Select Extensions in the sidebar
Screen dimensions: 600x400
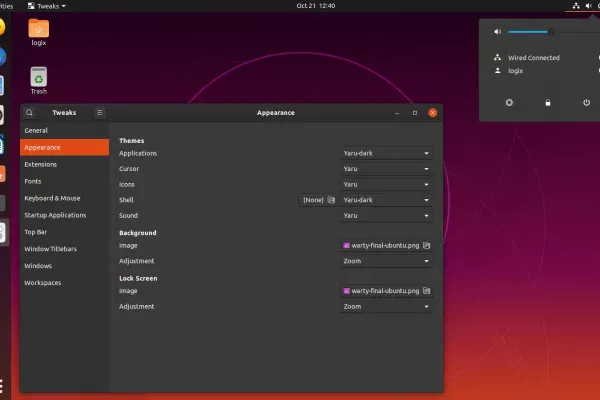64,164
